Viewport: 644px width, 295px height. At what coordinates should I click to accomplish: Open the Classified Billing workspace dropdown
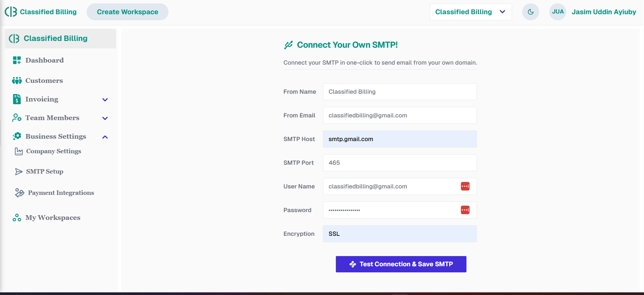470,12
